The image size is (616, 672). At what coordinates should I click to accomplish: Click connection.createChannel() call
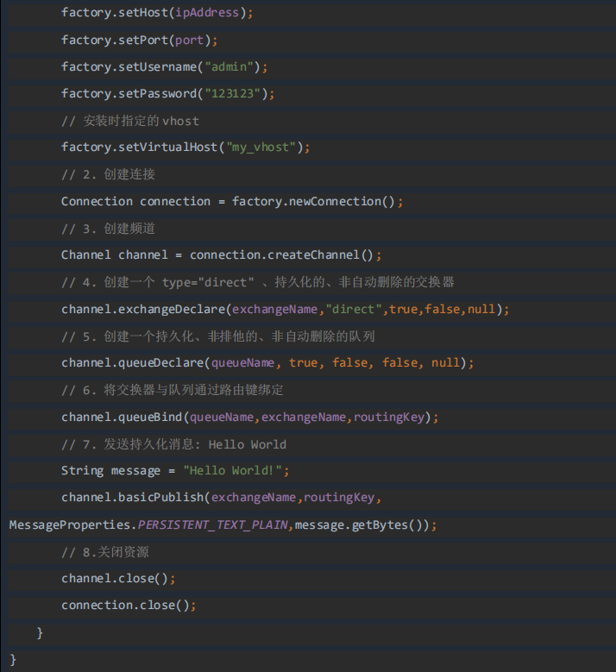(x=281, y=255)
